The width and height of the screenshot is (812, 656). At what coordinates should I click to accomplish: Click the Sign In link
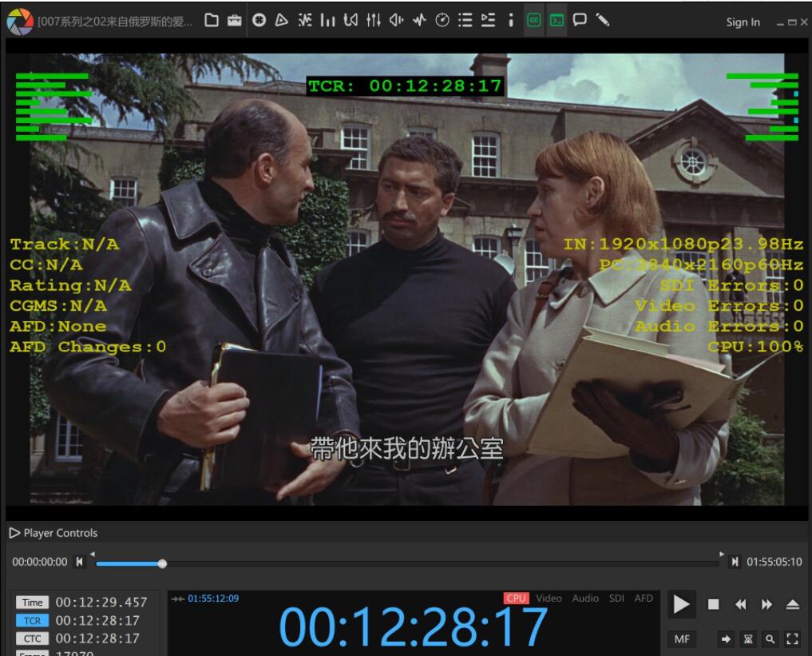pyautogui.click(x=743, y=22)
